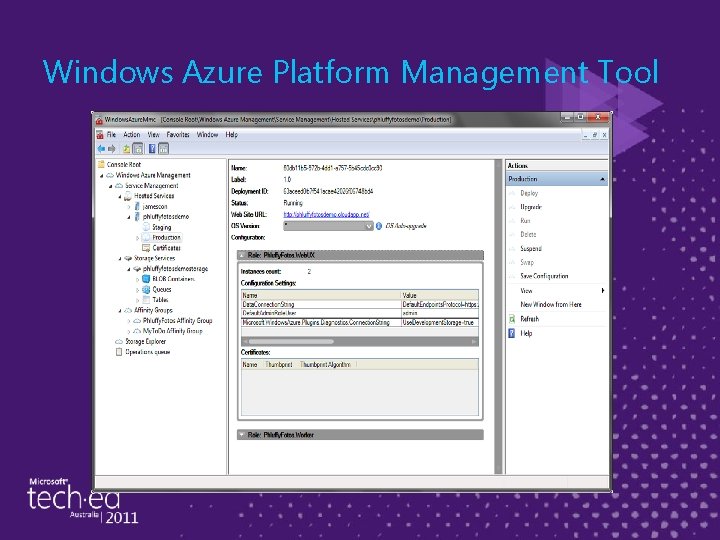720x540 pixels.
Task: Click Save Configuration action
Action: (x=544, y=276)
